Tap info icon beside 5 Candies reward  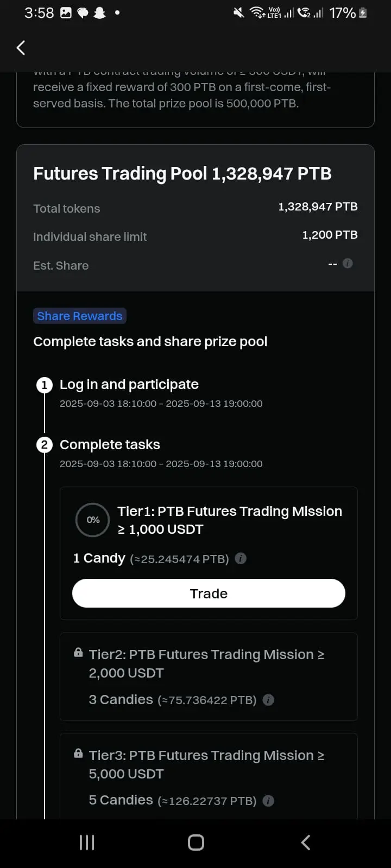[268, 801]
